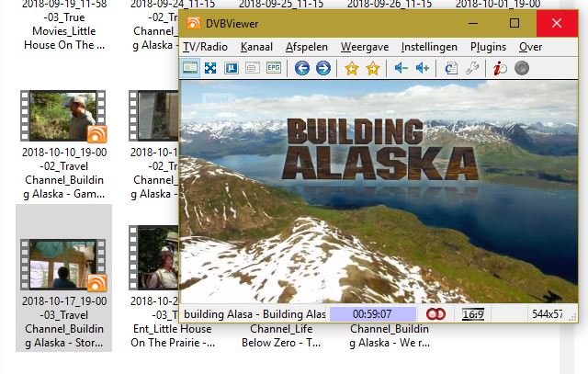Close the DVBViewer window
This screenshot has height=374, width=588.
click(557, 23)
